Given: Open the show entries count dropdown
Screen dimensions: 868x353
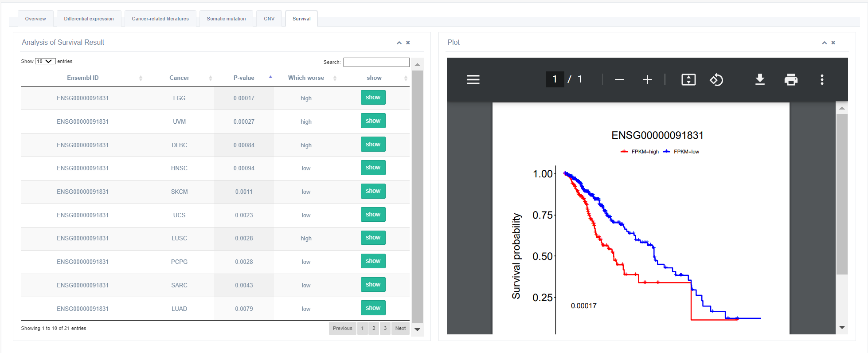Looking at the screenshot, I should point(45,61).
